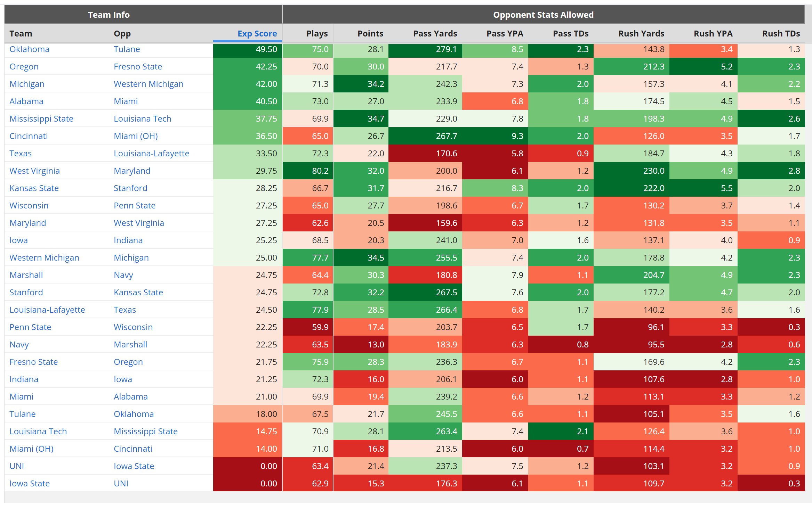This screenshot has height=509, width=812.
Task: Select West Virginia's 80.2 Plays cell
Action: coord(308,171)
